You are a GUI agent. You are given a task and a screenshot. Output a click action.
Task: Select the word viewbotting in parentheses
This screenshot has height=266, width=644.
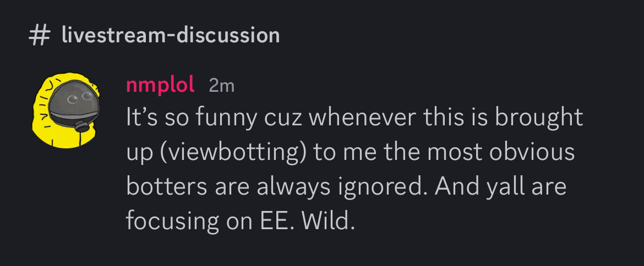tap(232, 152)
